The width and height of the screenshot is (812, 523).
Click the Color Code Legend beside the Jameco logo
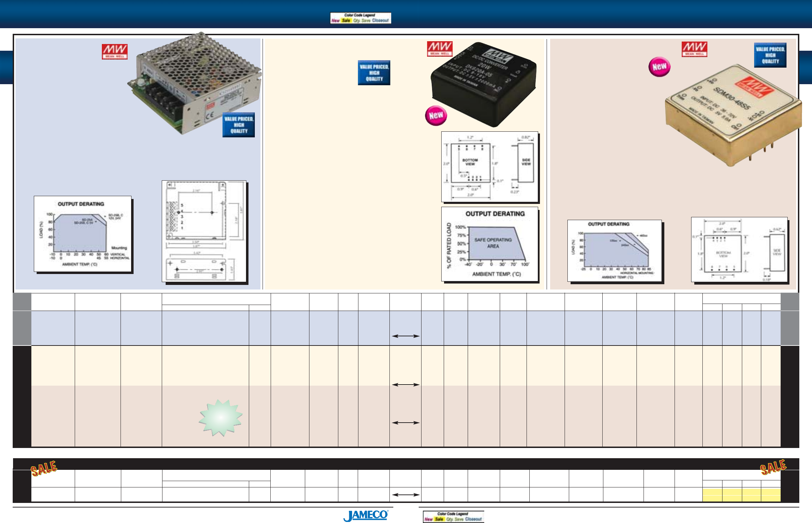coord(453,517)
